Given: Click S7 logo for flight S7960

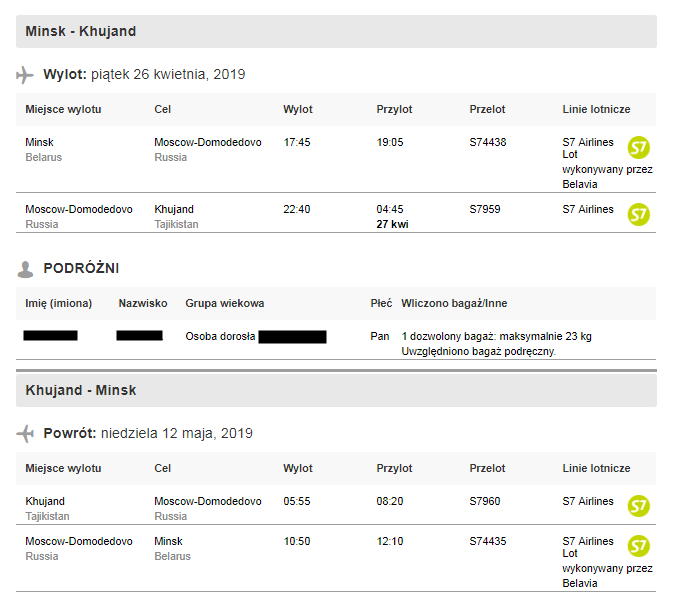Looking at the screenshot, I should [638, 506].
